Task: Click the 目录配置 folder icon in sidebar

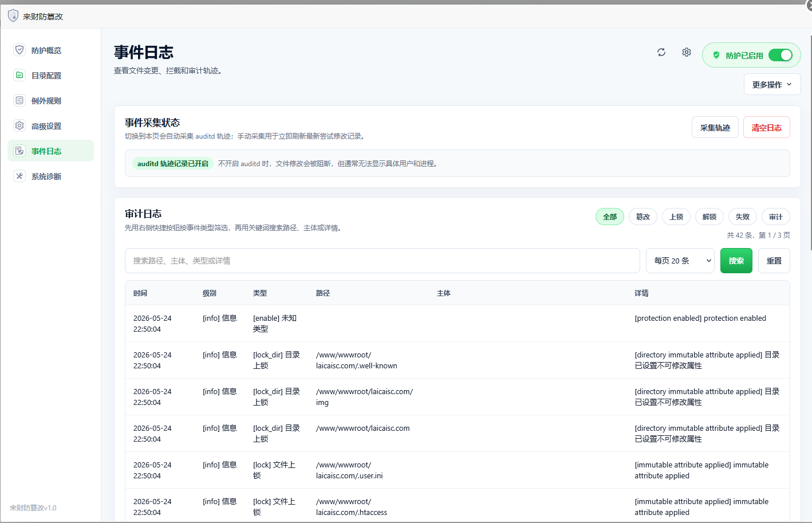Action: (x=19, y=75)
